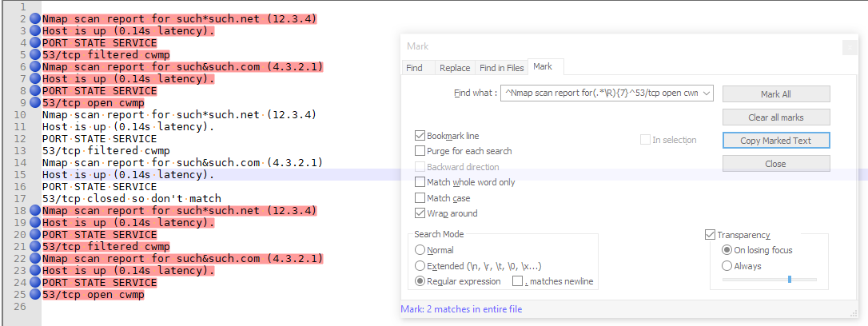
Task: Enable Purge for each search
Action: (420, 151)
